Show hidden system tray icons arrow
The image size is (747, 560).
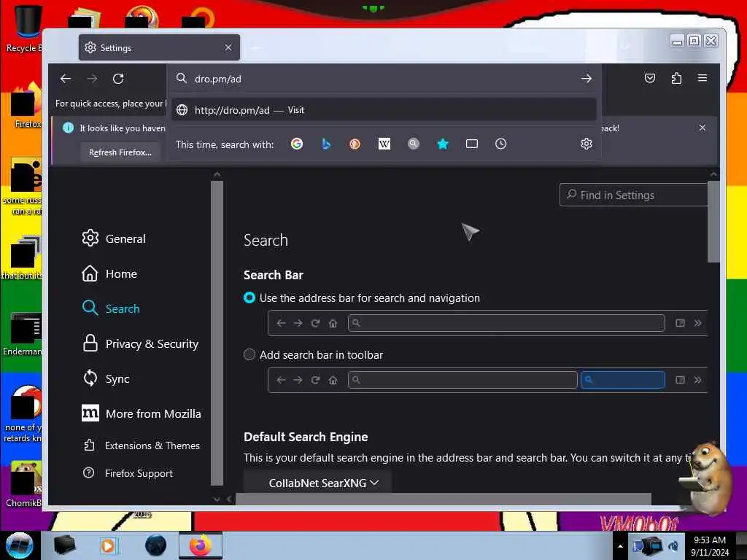coord(620,546)
